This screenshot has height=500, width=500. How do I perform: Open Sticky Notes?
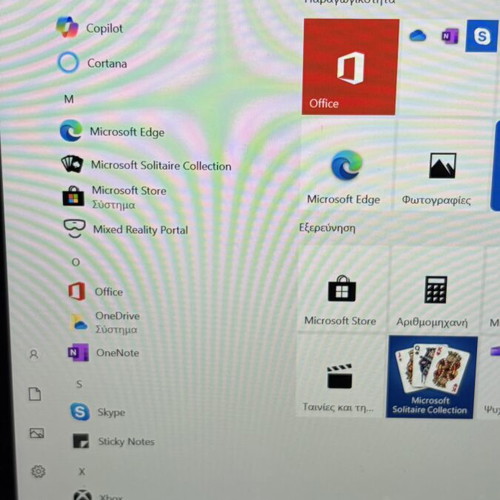click(x=113, y=441)
